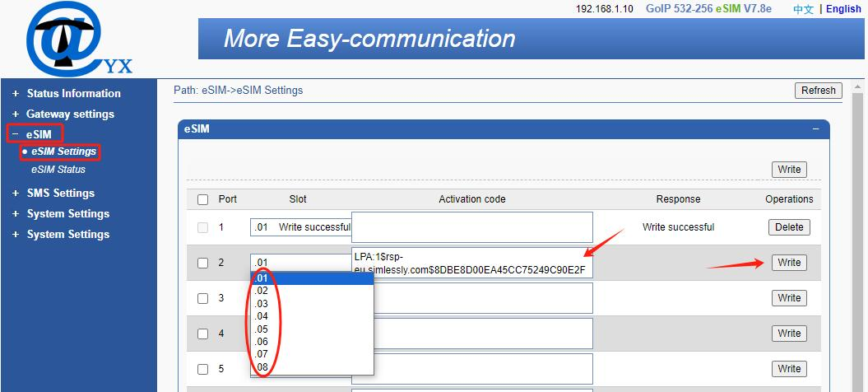Viewport: 868px width, 392px height.
Task: Click the 'Activation code' column header
Action: 472,199
